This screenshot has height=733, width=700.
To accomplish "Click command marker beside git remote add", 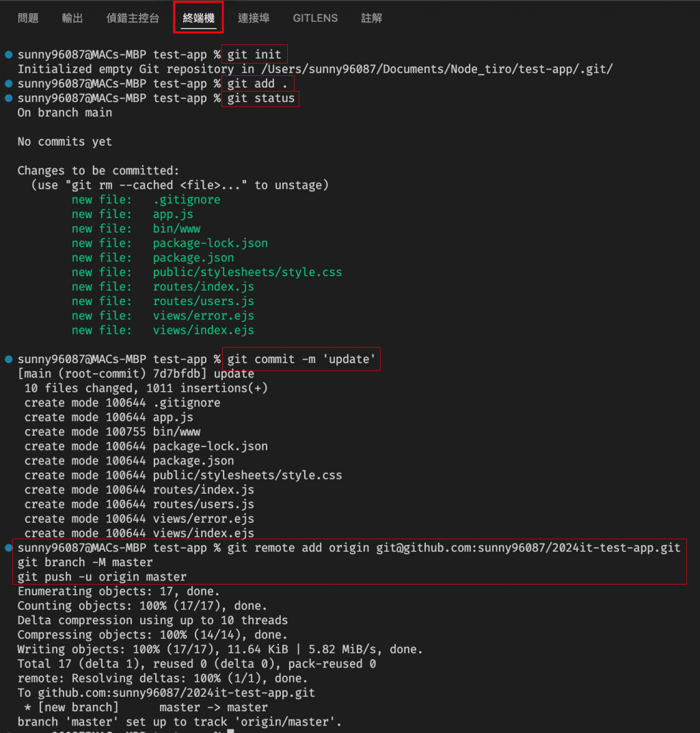I will (8, 548).
